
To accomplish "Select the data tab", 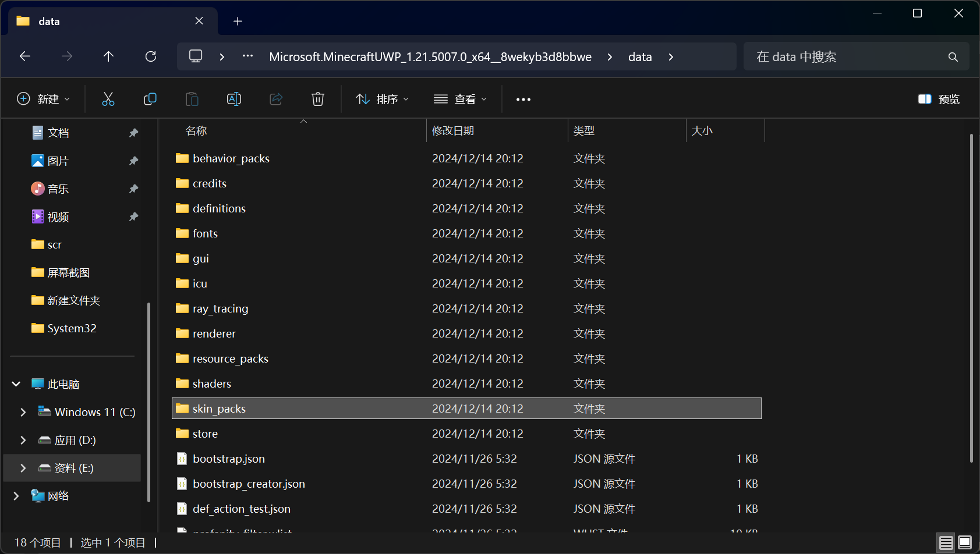I will click(113, 22).
